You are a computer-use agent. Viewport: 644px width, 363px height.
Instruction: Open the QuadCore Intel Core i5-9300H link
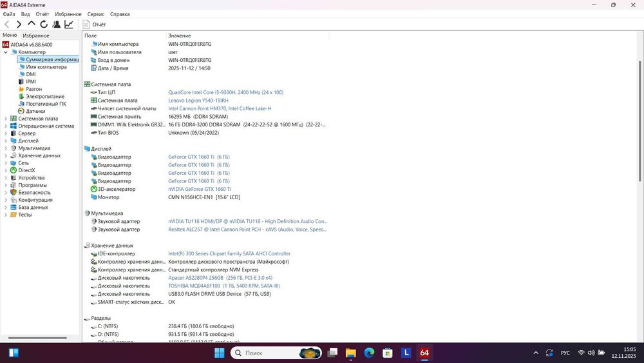click(x=225, y=92)
